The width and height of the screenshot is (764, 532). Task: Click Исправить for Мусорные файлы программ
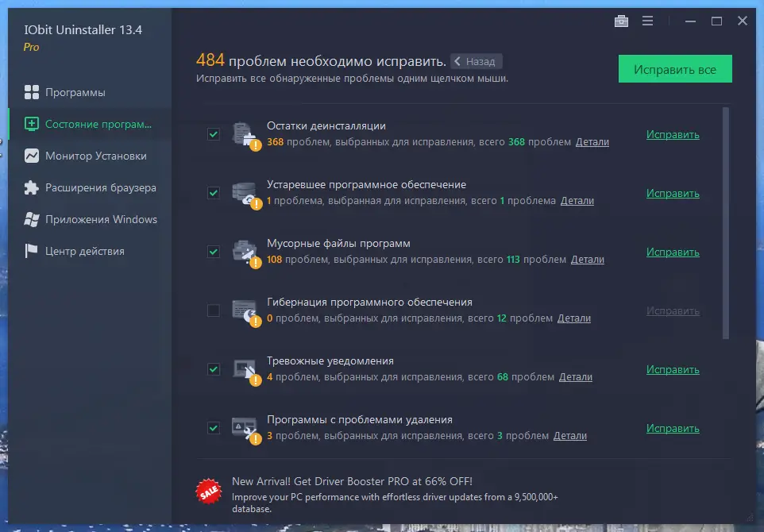pyautogui.click(x=673, y=253)
